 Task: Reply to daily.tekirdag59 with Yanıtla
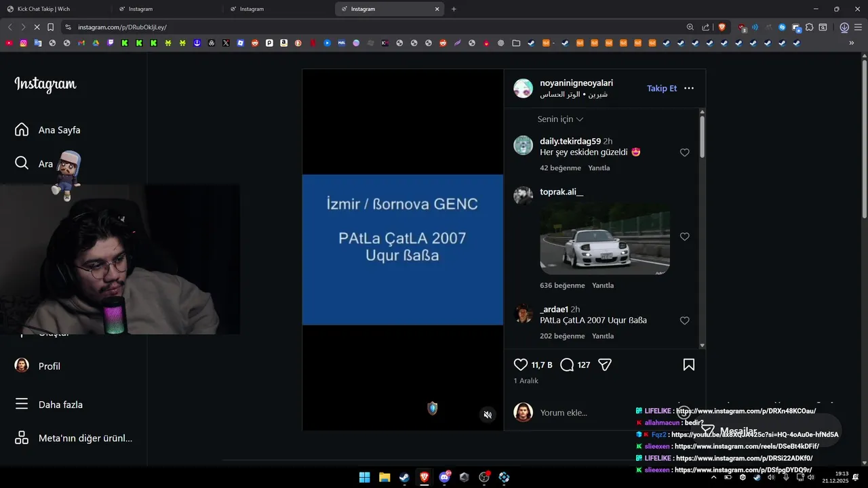click(599, 168)
